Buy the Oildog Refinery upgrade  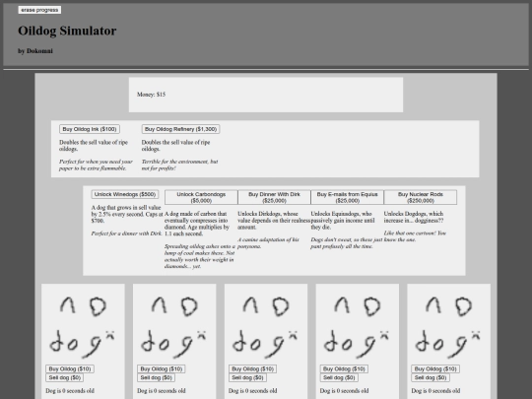[x=180, y=129]
